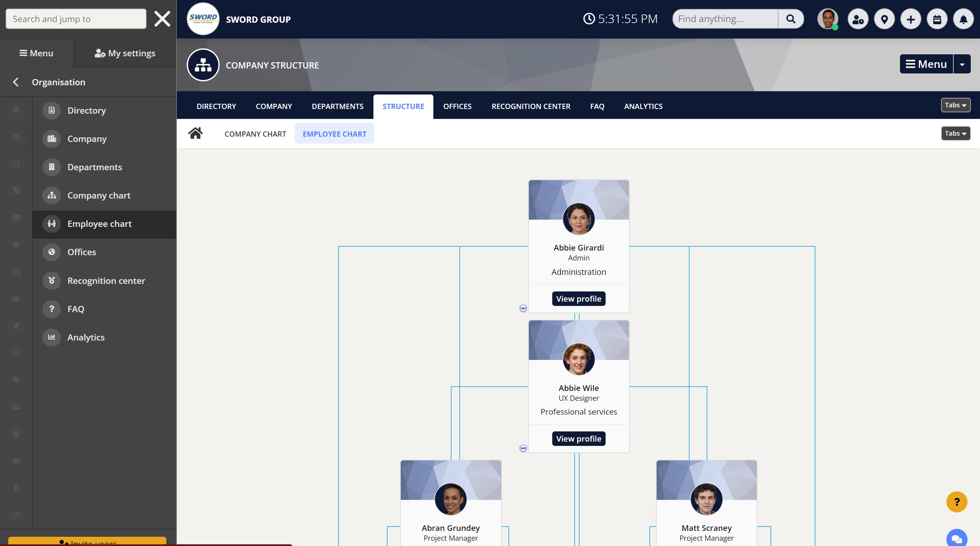Open the Tabs dropdown in navigation bar
The image size is (980, 546).
click(955, 105)
